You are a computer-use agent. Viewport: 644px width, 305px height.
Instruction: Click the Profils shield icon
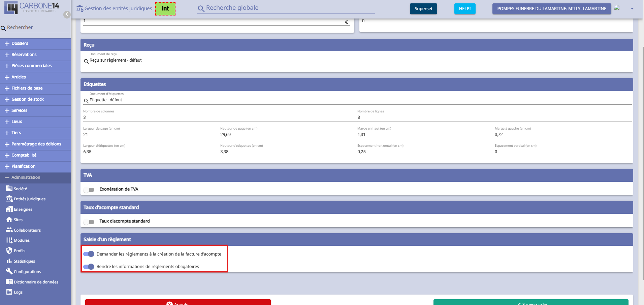(x=9, y=251)
